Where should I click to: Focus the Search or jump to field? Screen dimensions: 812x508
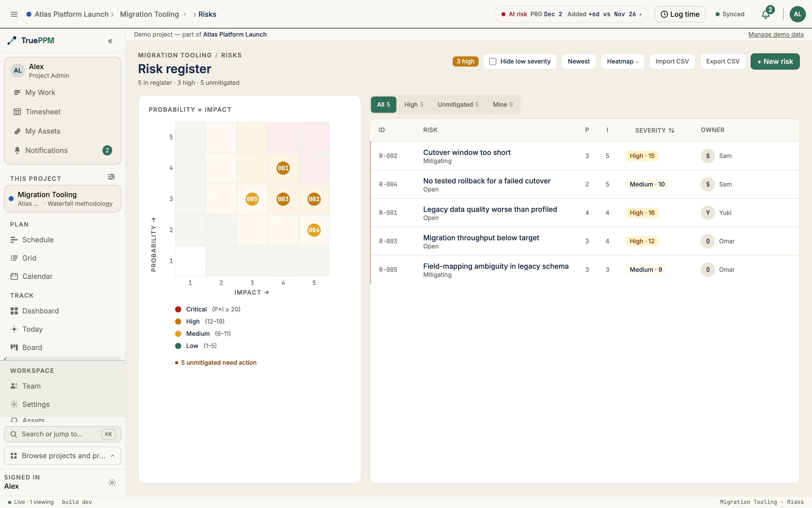click(63, 434)
